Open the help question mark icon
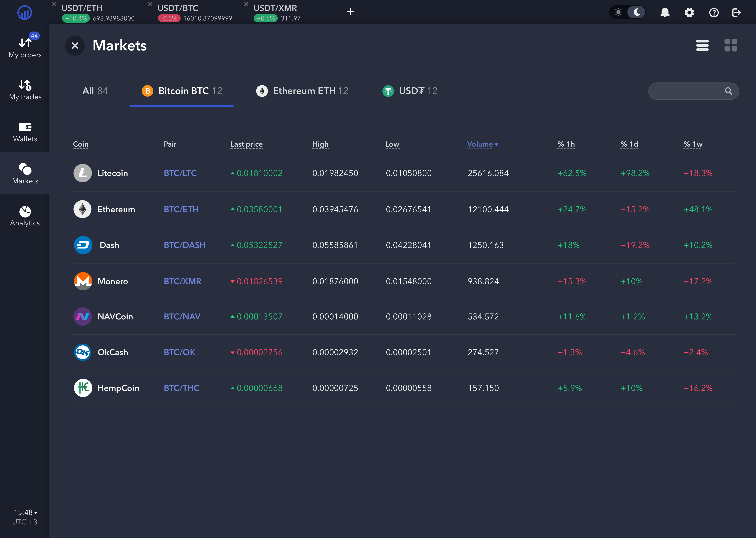The image size is (756, 538). click(x=714, y=13)
